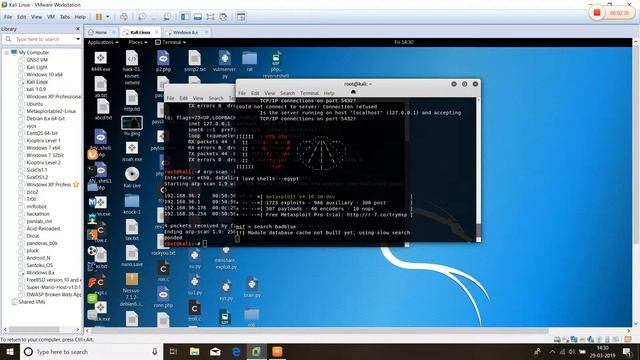Select GNS3 VM in the Library
The image size is (640, 360).
(x=37, y=60)
